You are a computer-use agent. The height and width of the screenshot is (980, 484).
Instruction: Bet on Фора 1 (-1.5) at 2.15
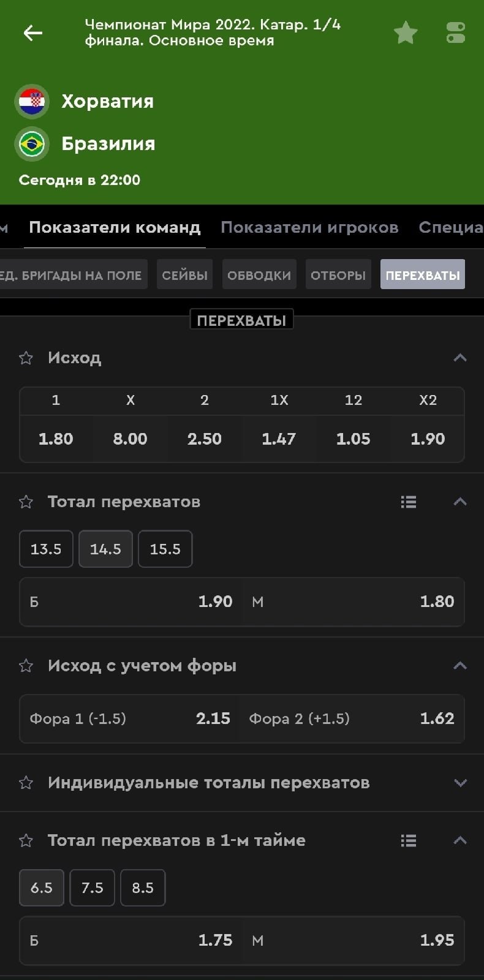130,718
